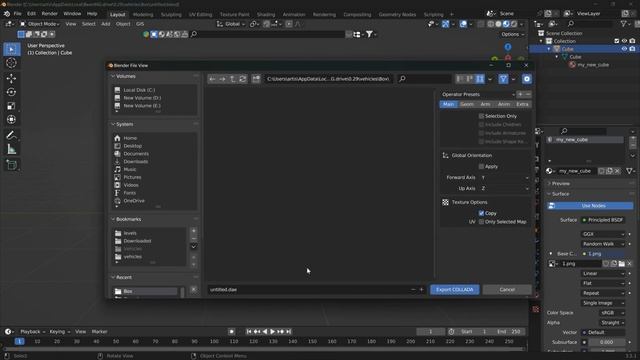Select the Add Cube tool
This screenshot has height=360, width=640.
click(11, 165)
